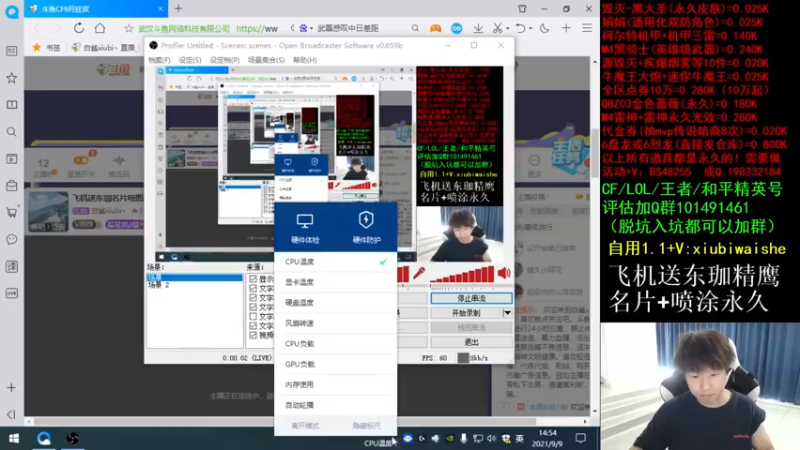Open the briefcase sidebar icon
This screenshot has height=450, width=800.
[11, 185]
